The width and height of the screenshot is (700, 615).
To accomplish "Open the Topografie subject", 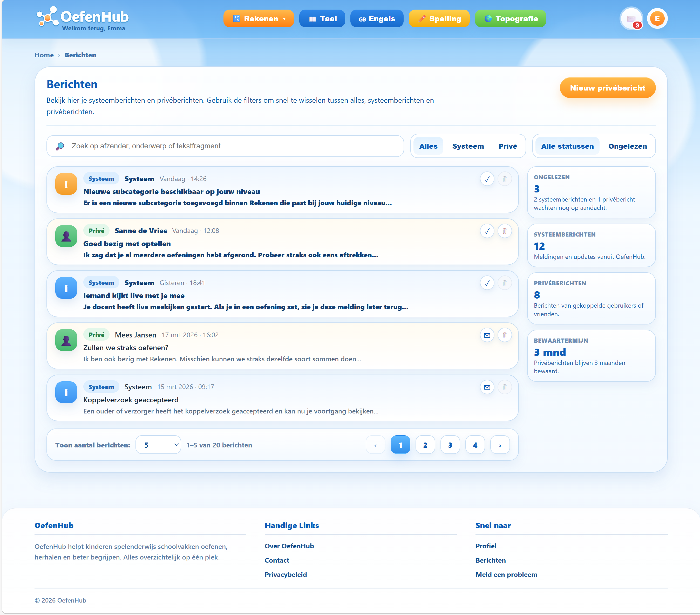I will tap(510, 18).
